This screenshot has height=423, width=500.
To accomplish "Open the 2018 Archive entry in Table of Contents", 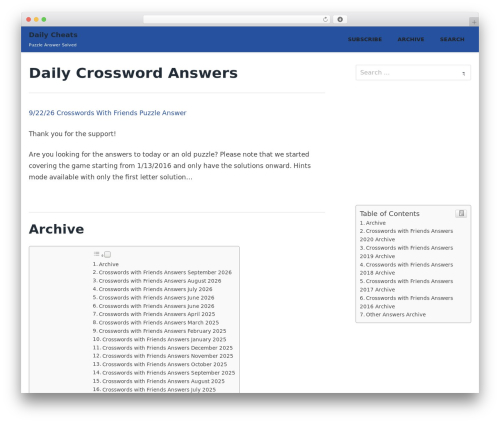I will 406,269.
